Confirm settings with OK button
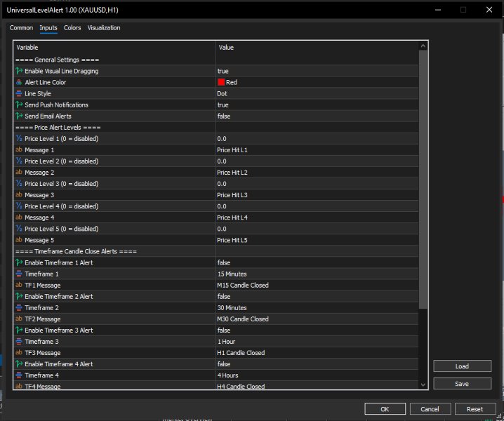The image size is (504, 421). pos(385,409)
